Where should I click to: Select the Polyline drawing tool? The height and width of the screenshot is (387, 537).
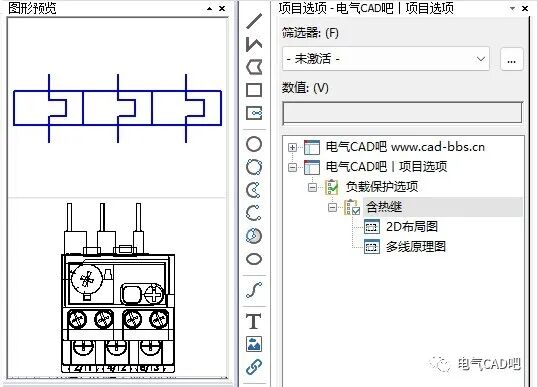(254, 44)
